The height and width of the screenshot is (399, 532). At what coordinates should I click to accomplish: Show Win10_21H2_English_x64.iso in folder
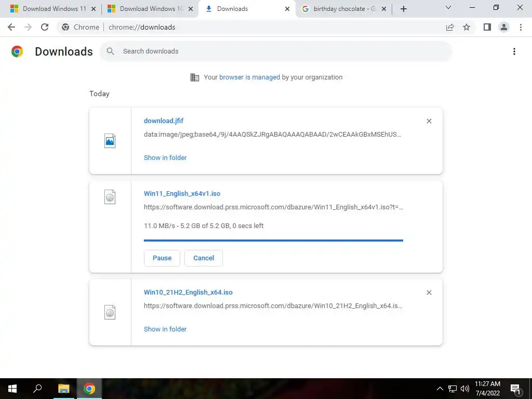pyautogui.click(x=165, y=329)
